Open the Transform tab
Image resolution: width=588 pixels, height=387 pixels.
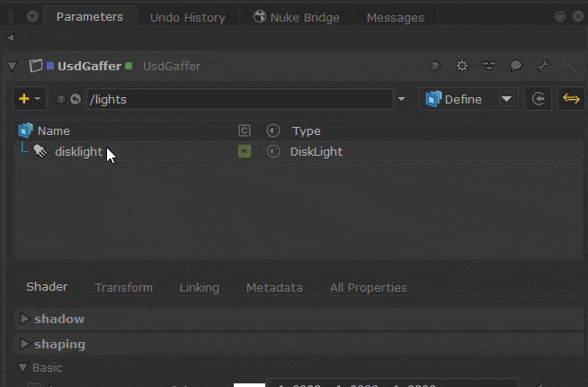[x=123, y=288]
